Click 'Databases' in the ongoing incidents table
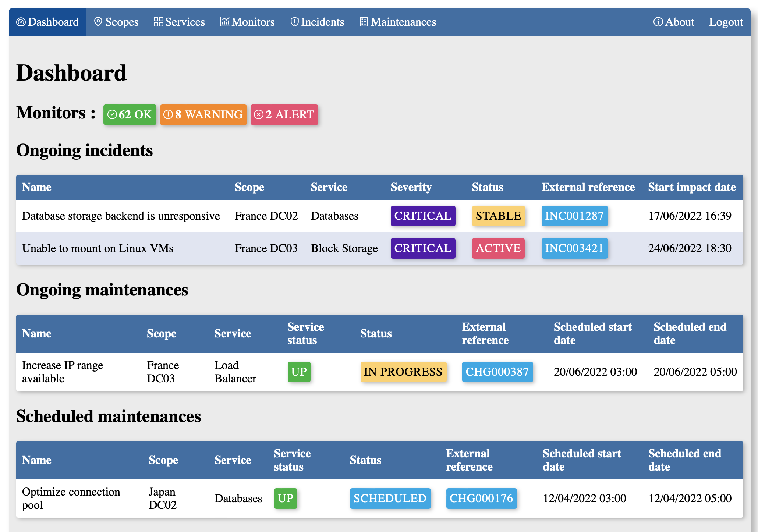The height and width of the screenshot is (532, 758). tap(334, 216)
